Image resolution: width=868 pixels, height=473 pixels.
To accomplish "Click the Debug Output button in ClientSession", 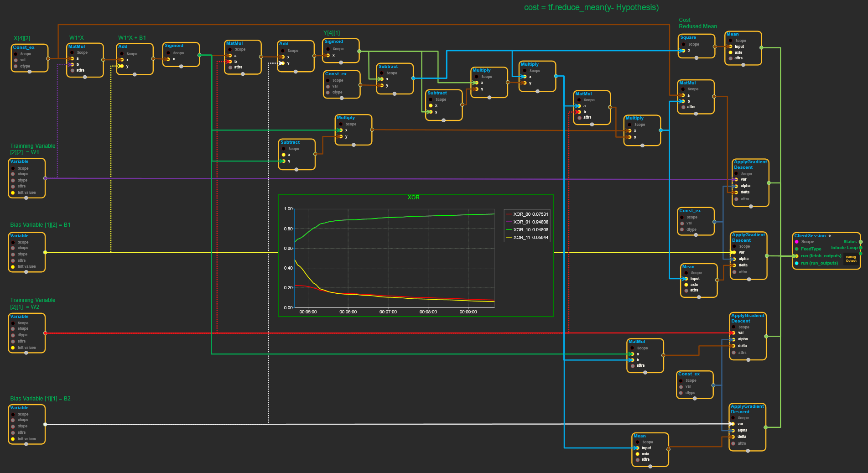I will point(851,259).
